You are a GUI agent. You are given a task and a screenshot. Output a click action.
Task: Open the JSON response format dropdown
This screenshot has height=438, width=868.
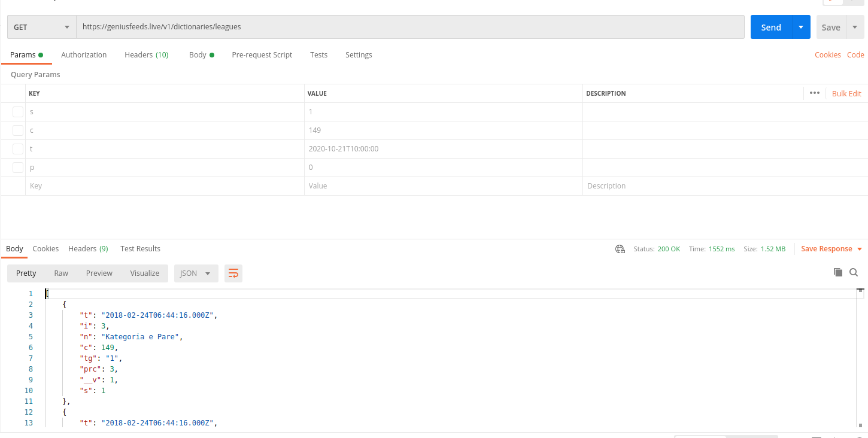195,273
